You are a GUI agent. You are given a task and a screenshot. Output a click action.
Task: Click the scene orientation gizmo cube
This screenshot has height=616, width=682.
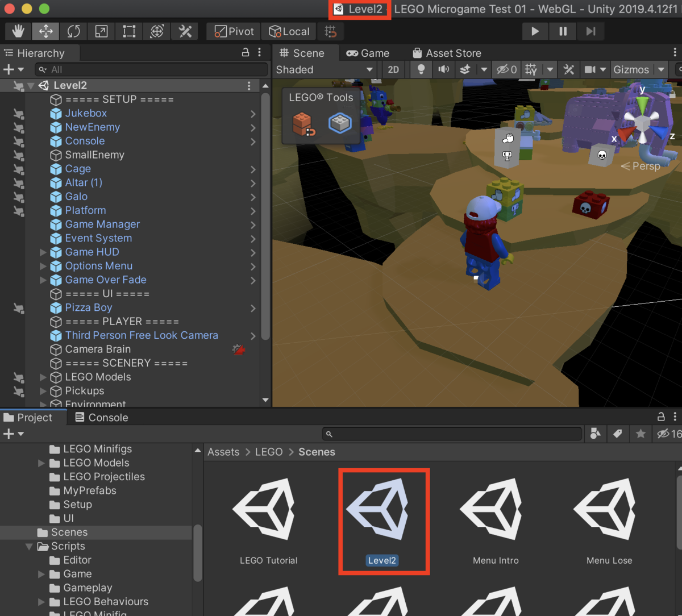[642, 122]
